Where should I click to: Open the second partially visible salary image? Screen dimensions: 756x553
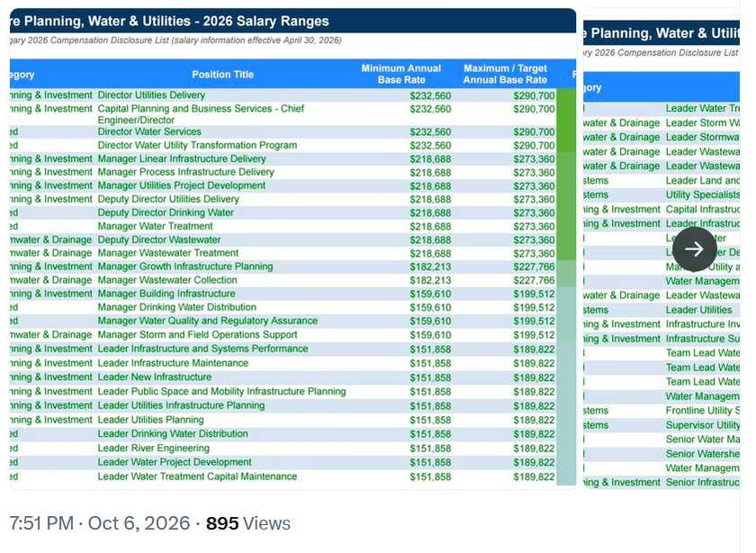click(x=661, y=249)
